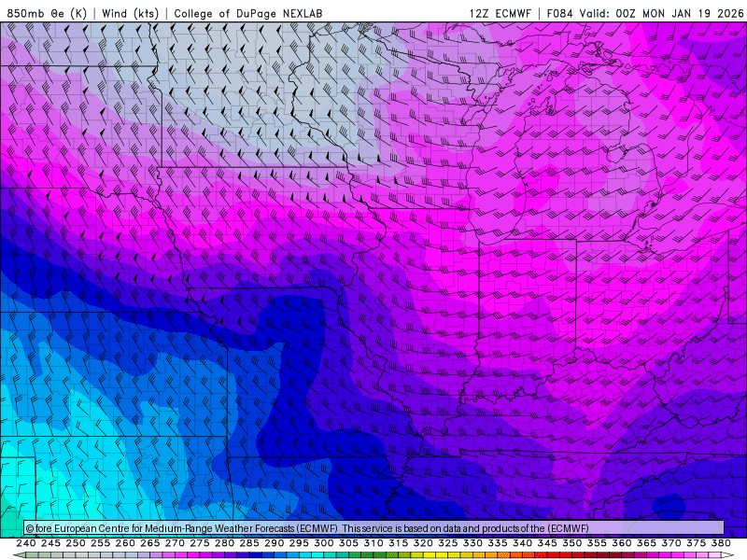Click the 355 color scale label
Screen dimensions: 747x560
[597, 543]
